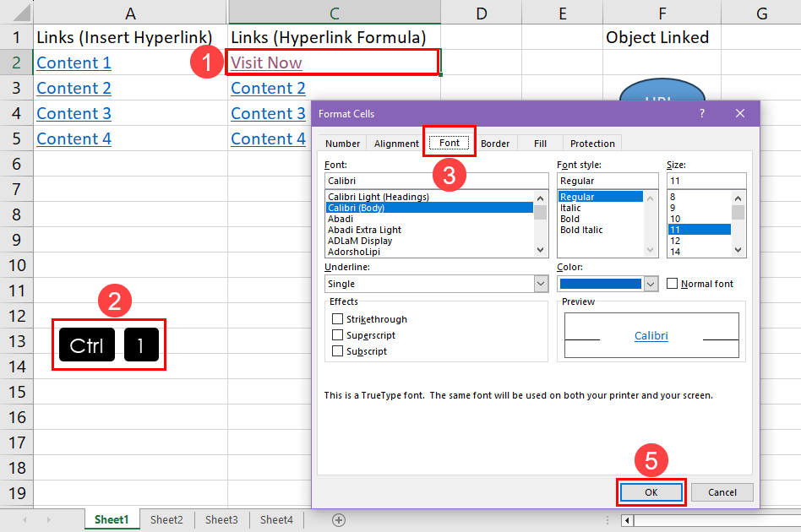Click the Content 1 hyperlink in column A
This screenshot has height=532, width=801.
[x=74, y=62]
